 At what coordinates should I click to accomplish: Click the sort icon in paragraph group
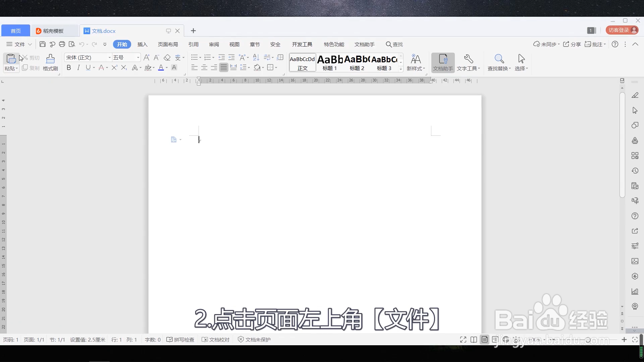tap(256, 58)
